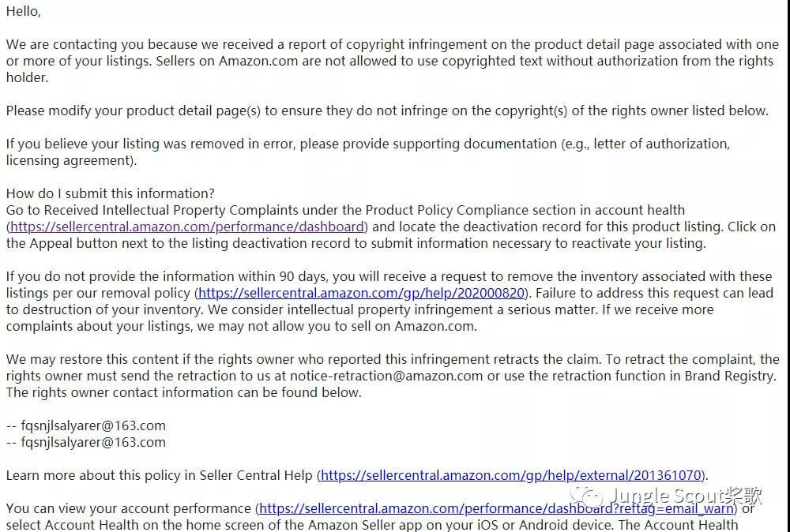Click the notice-retraction@amazon.com address
Viewport: 790px width, 532px height.
pyautogui.click(x=386, y=376)
